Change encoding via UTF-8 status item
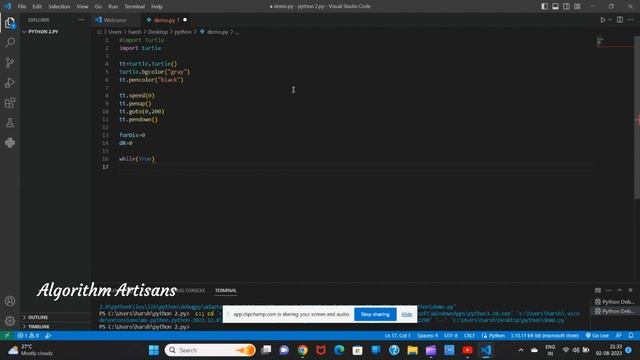Image resolution: width=640 pixels, height=360 pixels. (x=451, y=336)
